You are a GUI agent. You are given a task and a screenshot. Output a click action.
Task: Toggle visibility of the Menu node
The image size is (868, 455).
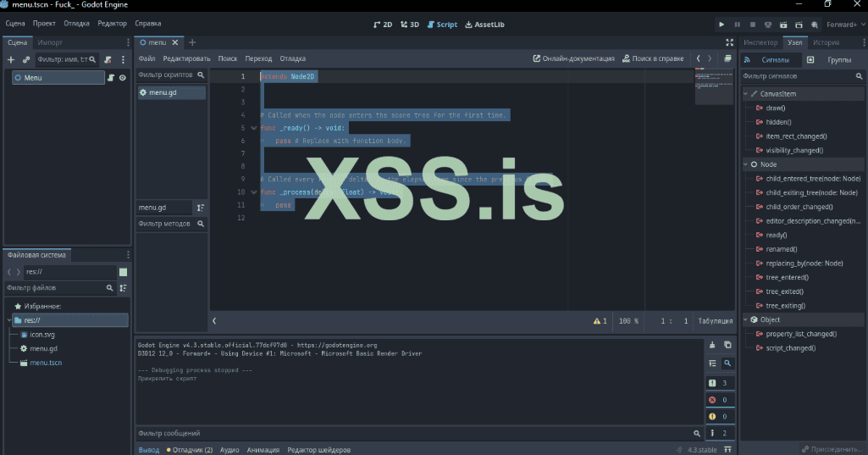pos(123,78)
